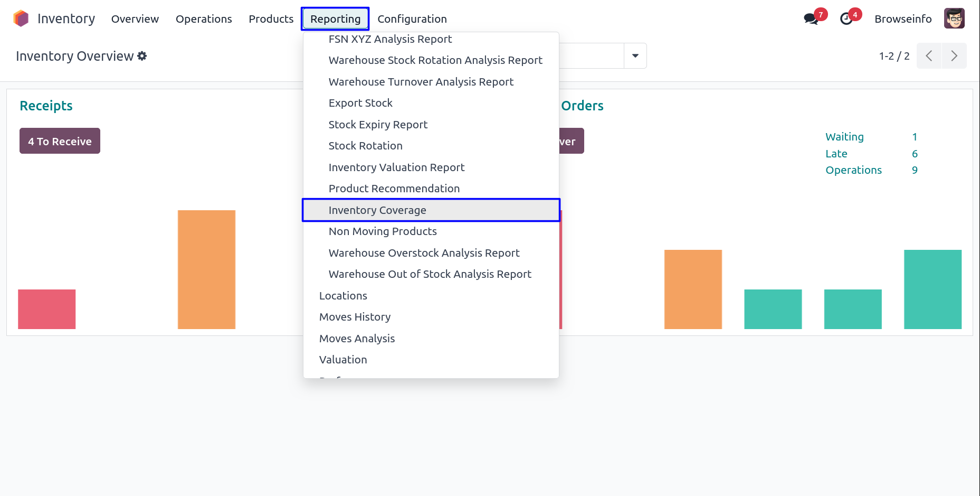Click the orange bar in Receipts chart
The width and height of the screenshot is (980, 496).
coord(206,269)
